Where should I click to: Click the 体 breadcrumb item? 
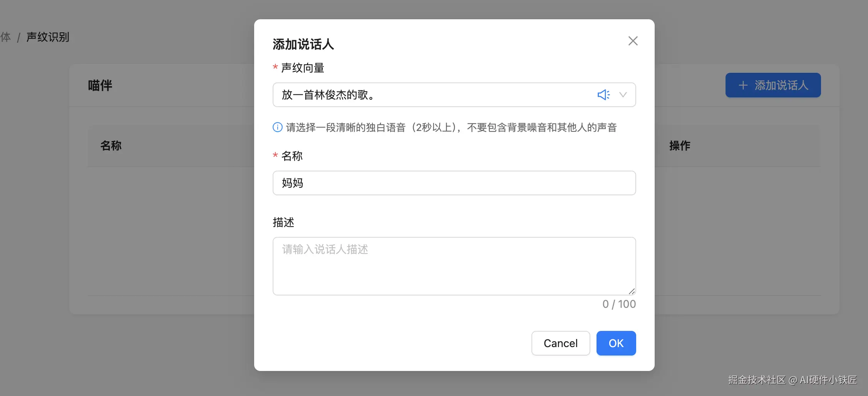point(5,37)
